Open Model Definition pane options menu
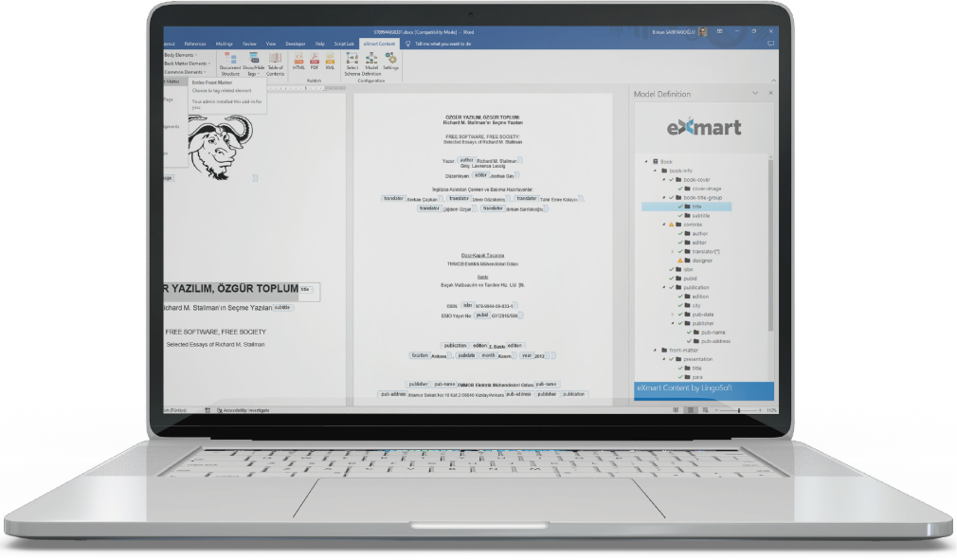Viewport: 957px width, 560px height. pyautogui.click(x=755, y=93)
